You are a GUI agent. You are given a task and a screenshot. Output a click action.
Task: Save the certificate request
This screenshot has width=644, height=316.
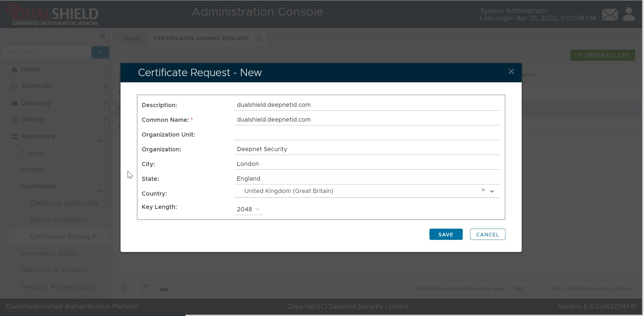(x=446, y=235)
